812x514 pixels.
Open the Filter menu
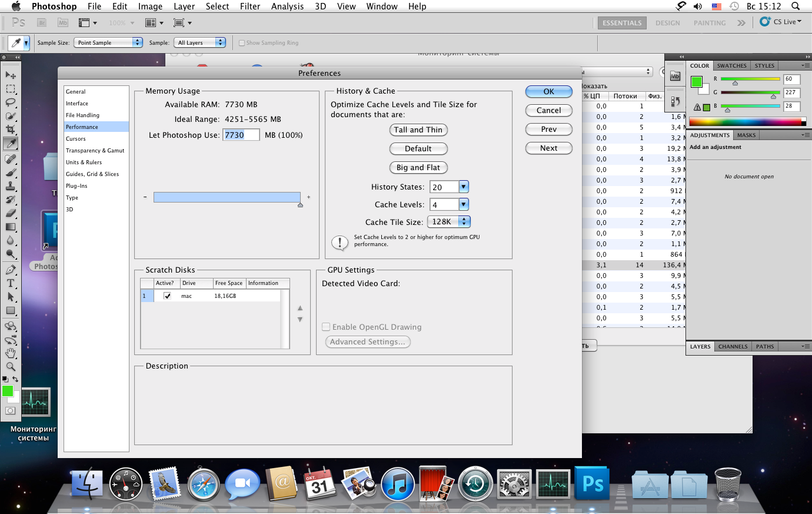(250, 6)
